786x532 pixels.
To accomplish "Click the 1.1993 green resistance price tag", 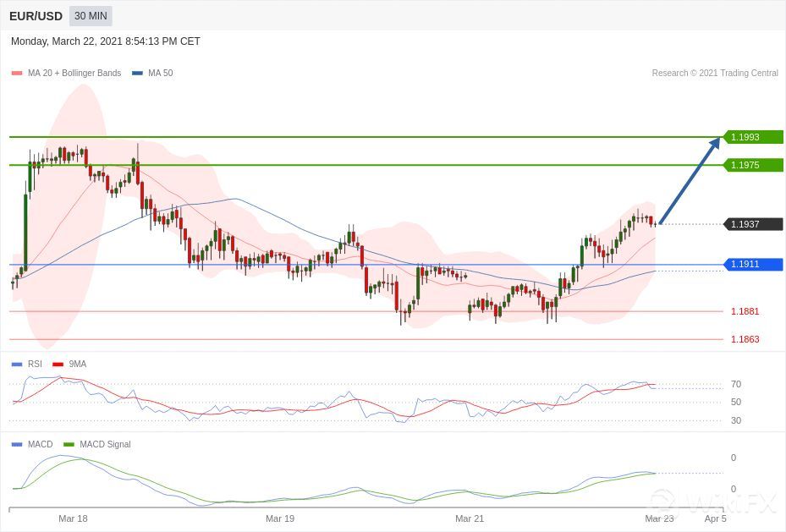I will [x=752, y=137].
